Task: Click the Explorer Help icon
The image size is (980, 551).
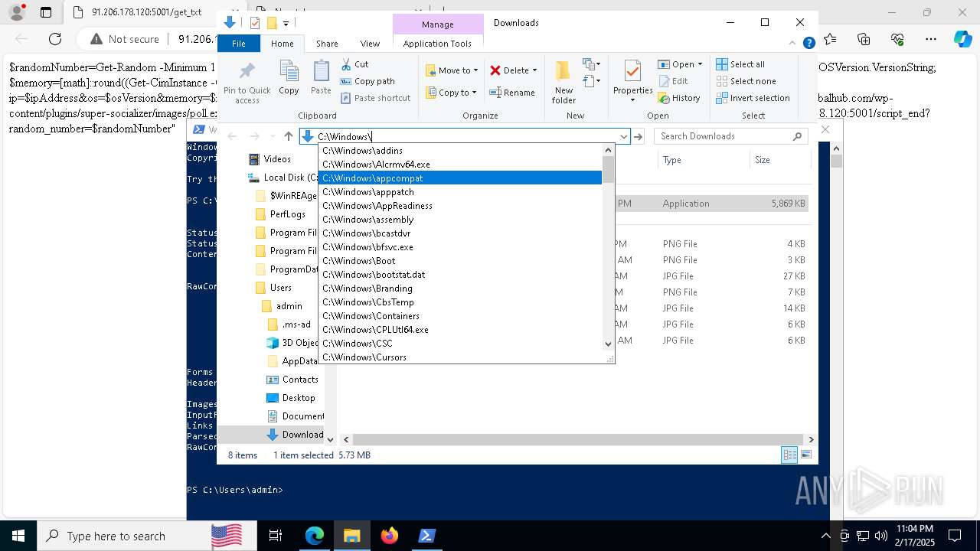Action: tap(808, 44)
